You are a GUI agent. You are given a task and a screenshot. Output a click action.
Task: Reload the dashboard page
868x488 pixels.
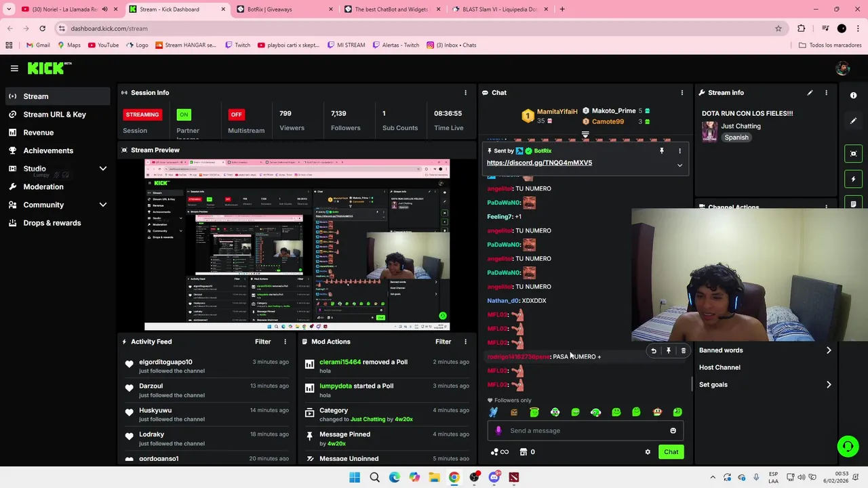pyautogui.click(x=42, y=28)
